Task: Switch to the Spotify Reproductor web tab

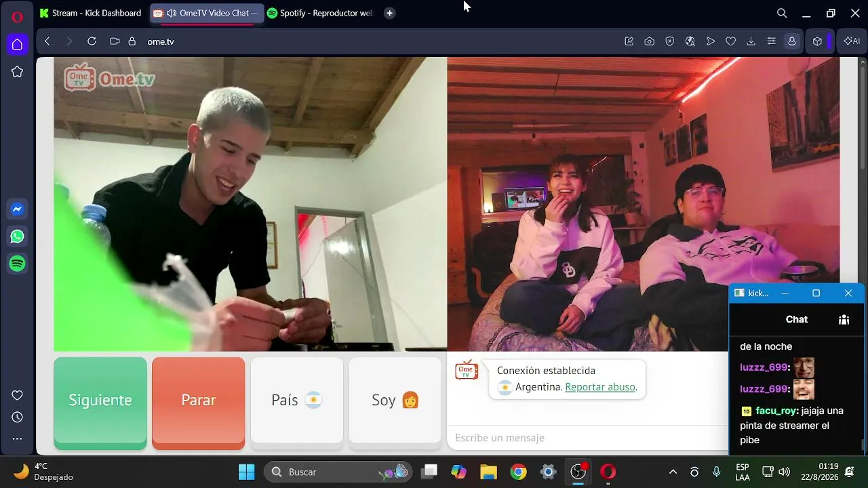Action: click(x=321, y=13)
